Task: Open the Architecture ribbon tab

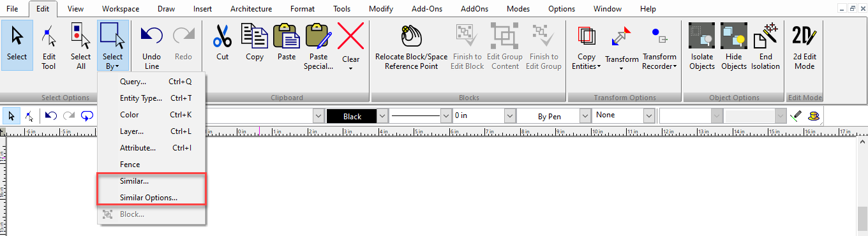Action: (x=251, y=9)
